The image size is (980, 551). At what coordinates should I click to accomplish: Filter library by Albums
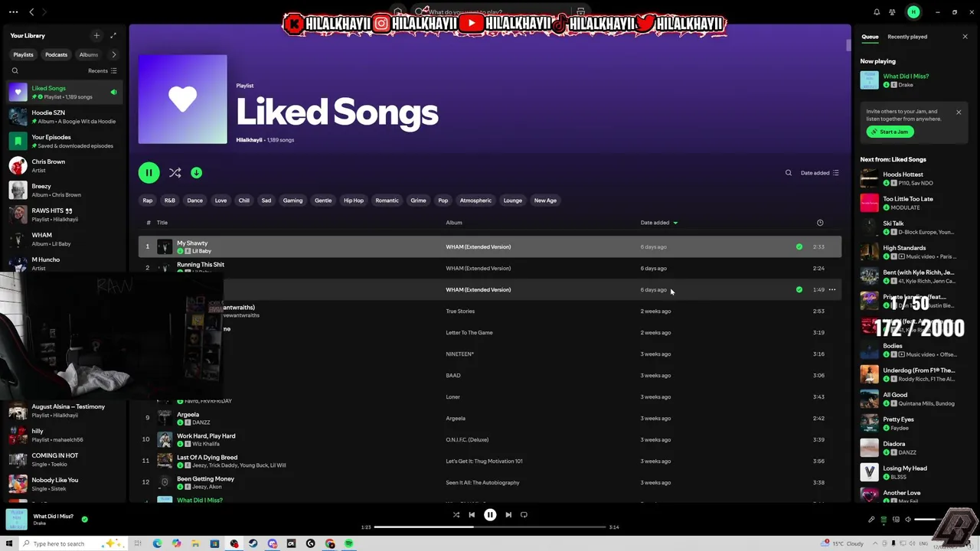point(89,54)
